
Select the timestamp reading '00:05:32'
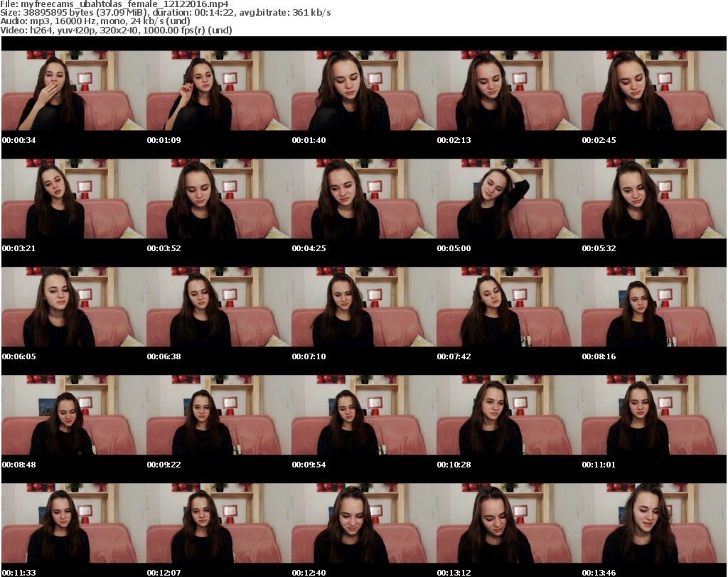[599, 248]
